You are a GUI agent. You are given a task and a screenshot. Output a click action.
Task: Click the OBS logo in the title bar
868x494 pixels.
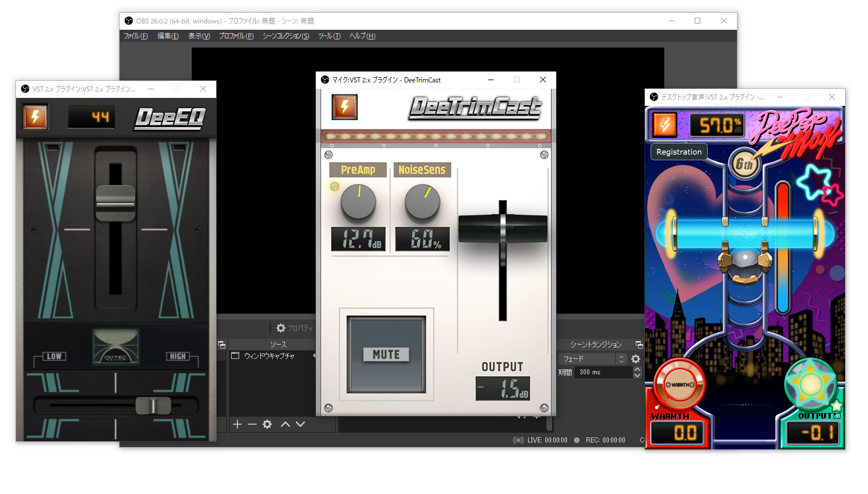click(128, 21)
